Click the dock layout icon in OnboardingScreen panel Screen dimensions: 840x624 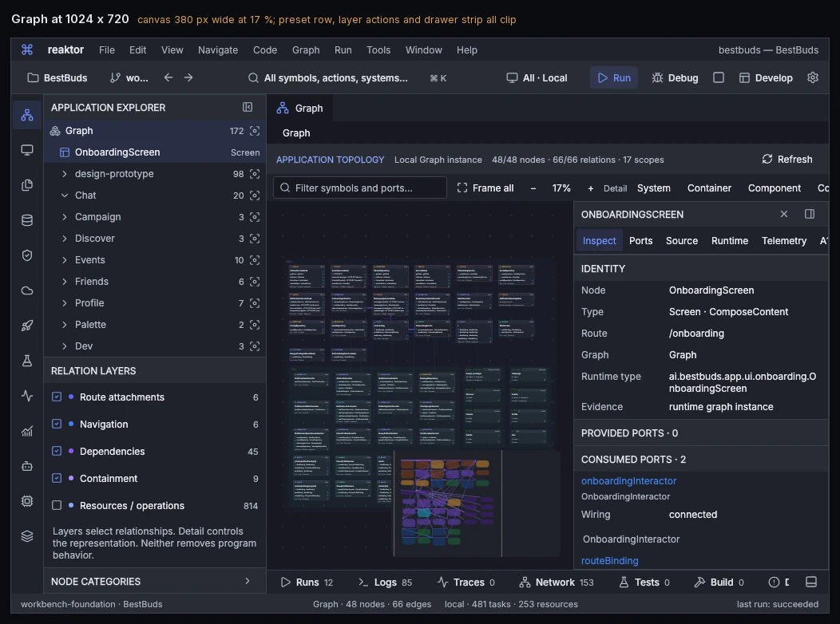tap(810, 214)
